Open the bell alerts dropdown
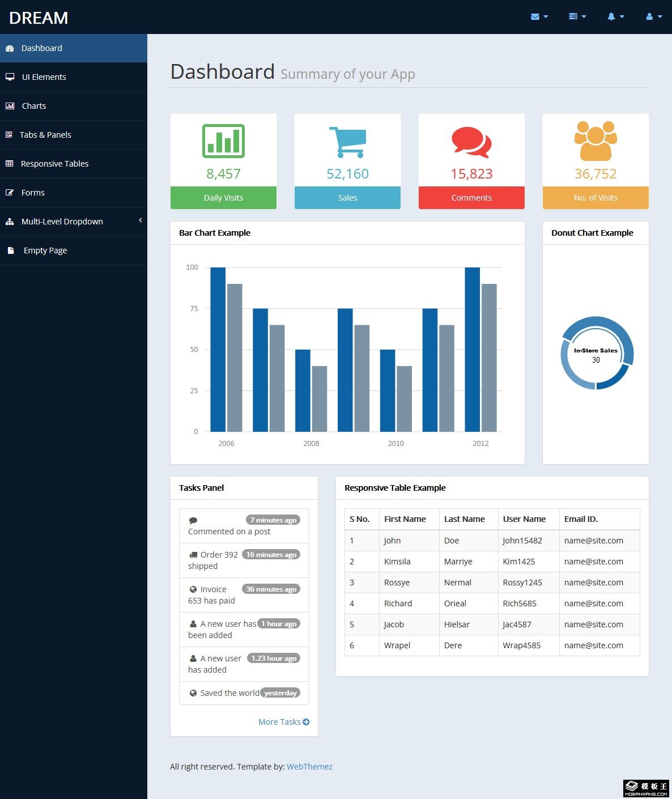Viewport: 672px width, 799px height. (x=615, y=17)
